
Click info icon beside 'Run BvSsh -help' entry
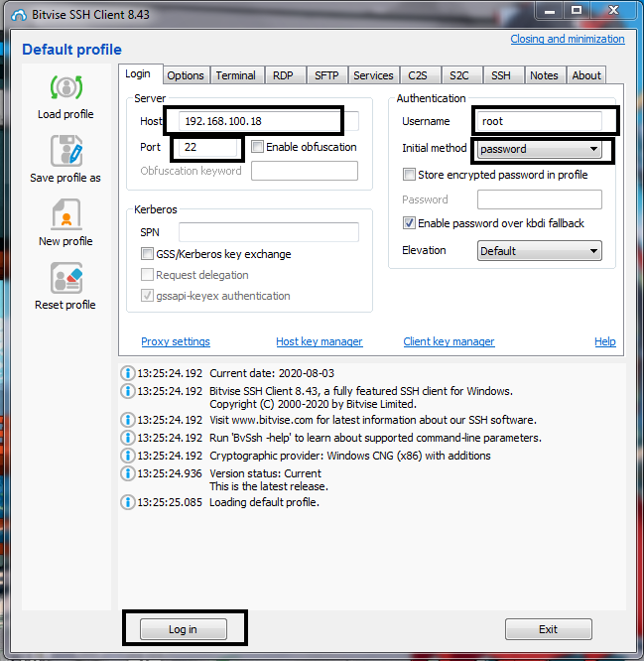(127, 438)
